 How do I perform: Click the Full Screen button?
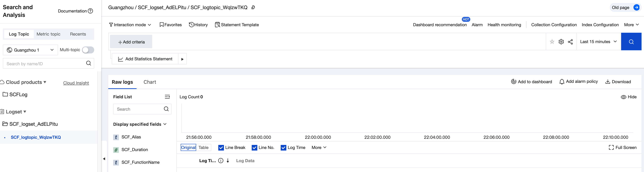(x=623, y=148)
